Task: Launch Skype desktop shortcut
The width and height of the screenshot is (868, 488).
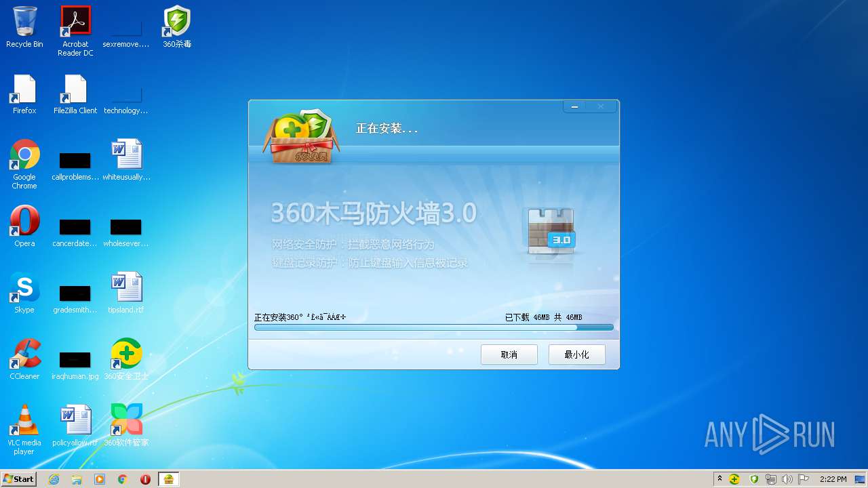Action: tap(24, 293)
